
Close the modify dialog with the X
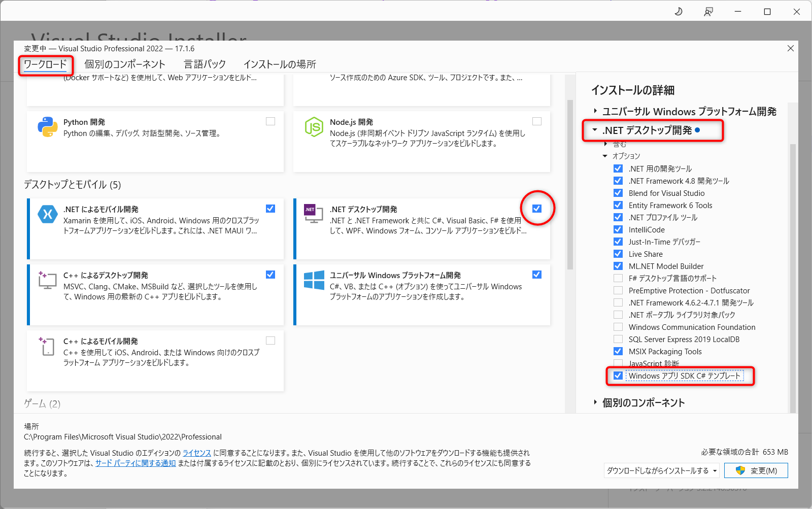pyautogui.click(x=790, y=48)
